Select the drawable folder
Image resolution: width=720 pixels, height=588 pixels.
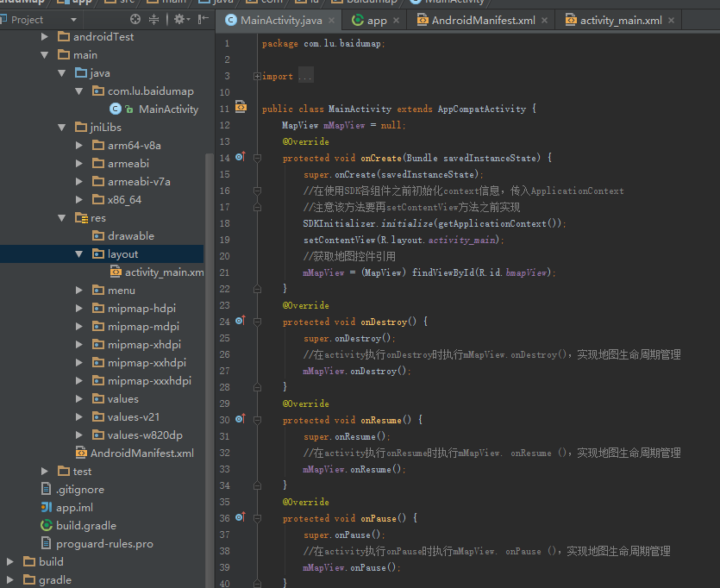[x=123, y=236]
